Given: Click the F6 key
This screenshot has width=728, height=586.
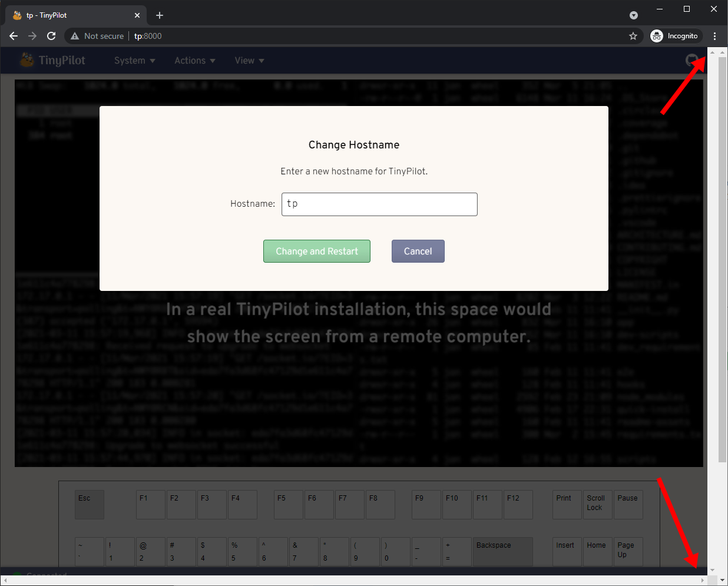Looking at the screenshot, I should point(319,505).
